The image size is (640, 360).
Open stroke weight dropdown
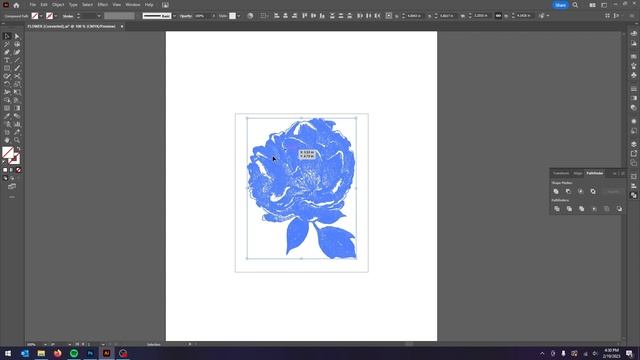99,16
